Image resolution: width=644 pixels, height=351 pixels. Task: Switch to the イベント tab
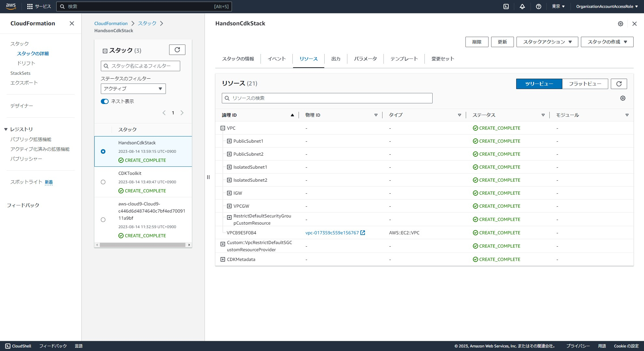point(276,59)
